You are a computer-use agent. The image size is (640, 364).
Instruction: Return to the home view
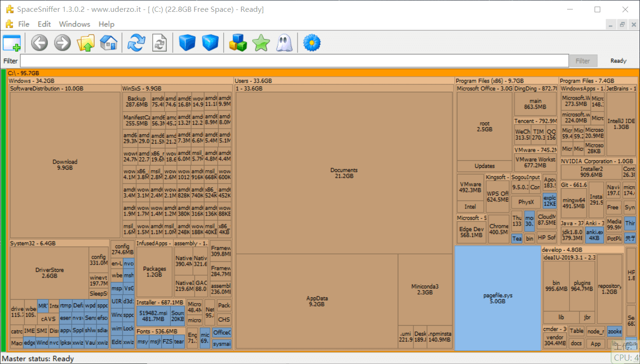click(x=109, y=43)
